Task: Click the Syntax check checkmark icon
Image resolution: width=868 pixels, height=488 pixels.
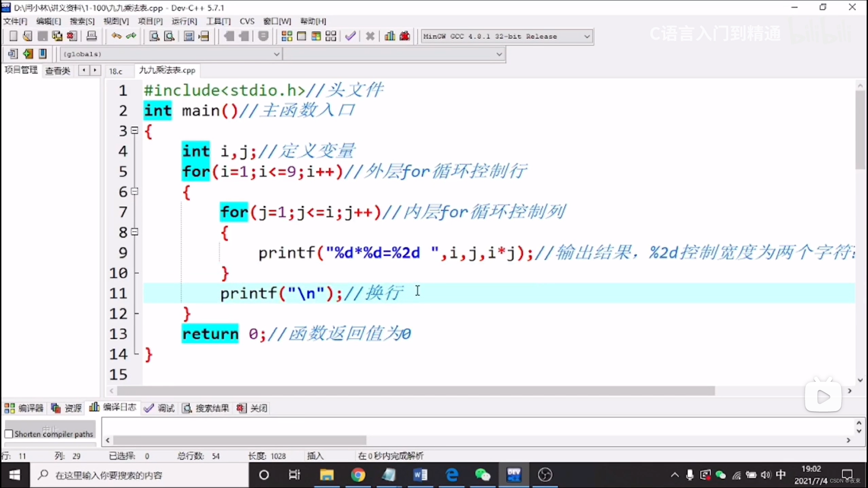Action: tap(350, 36)
